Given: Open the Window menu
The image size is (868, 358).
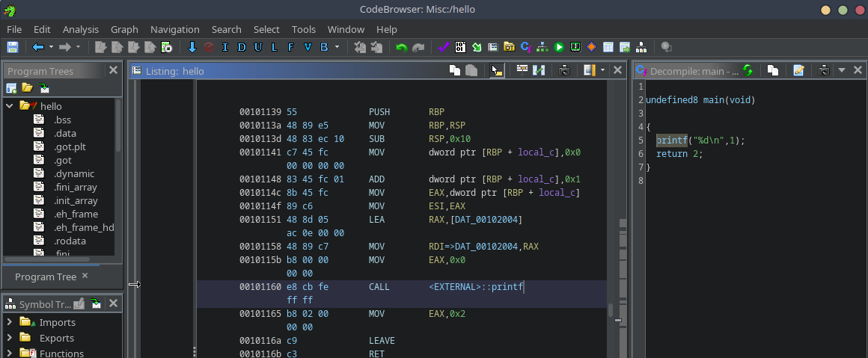Looking at the screenshot, I should (x=346, y=29).
